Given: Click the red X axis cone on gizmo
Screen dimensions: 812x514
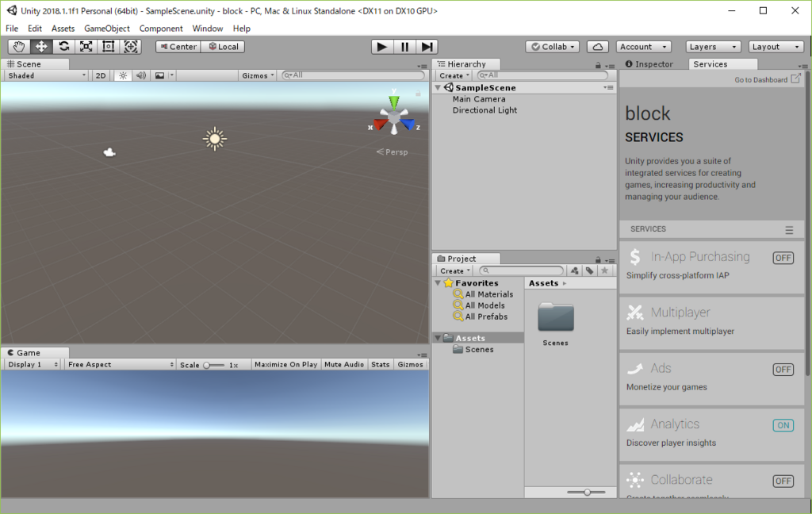Looking at the screenshot, I should [x=381, y=125].
